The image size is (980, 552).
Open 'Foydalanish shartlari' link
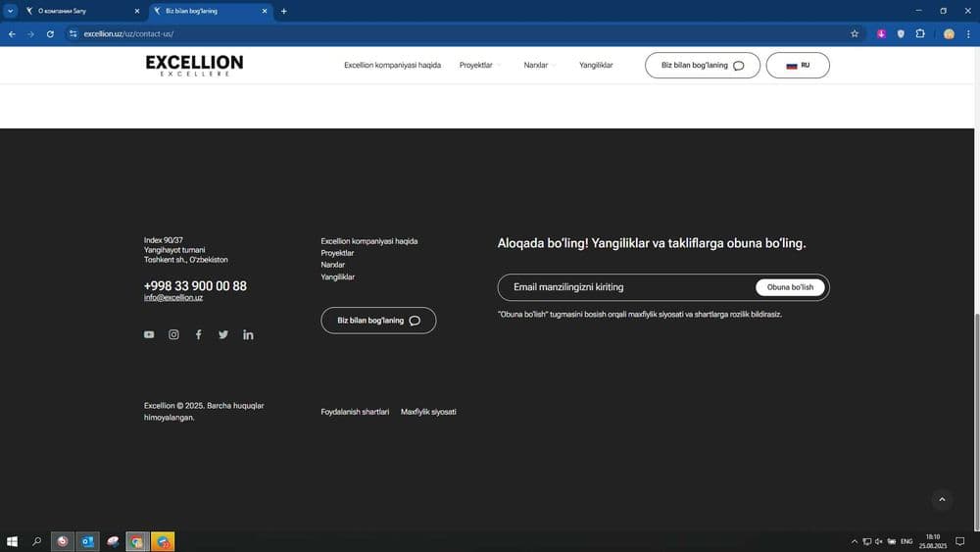pos(355,412)
